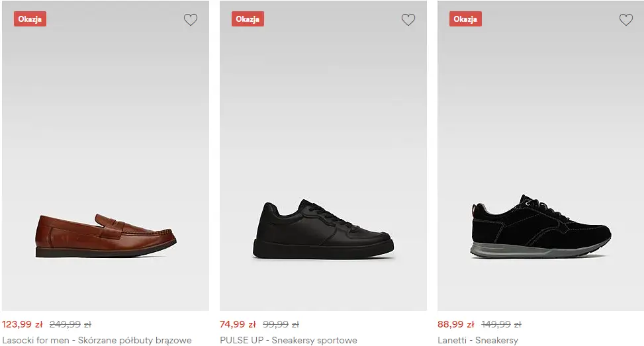Click Okazja badge on Lanetti sneakers
The image size is (644, 346).
[465, 19]
